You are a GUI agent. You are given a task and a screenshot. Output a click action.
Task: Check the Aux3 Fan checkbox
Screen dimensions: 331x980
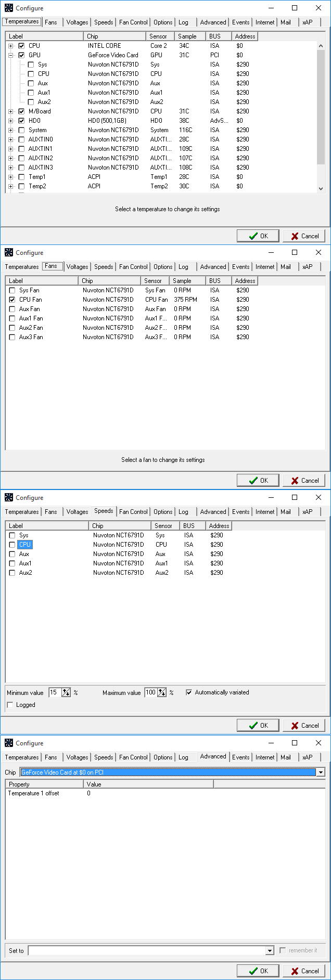[x=12, y=337]
